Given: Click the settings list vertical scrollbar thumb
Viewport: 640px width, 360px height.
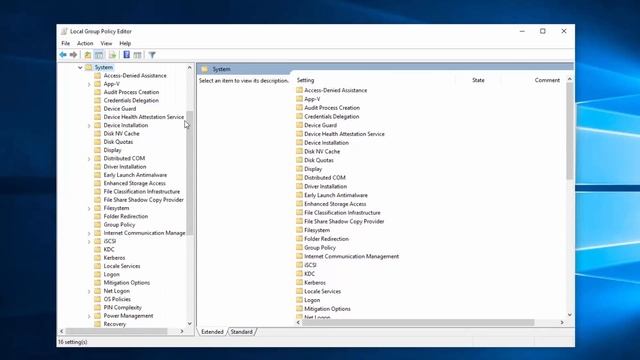Looking at the screenshot, I should [570, 131].
